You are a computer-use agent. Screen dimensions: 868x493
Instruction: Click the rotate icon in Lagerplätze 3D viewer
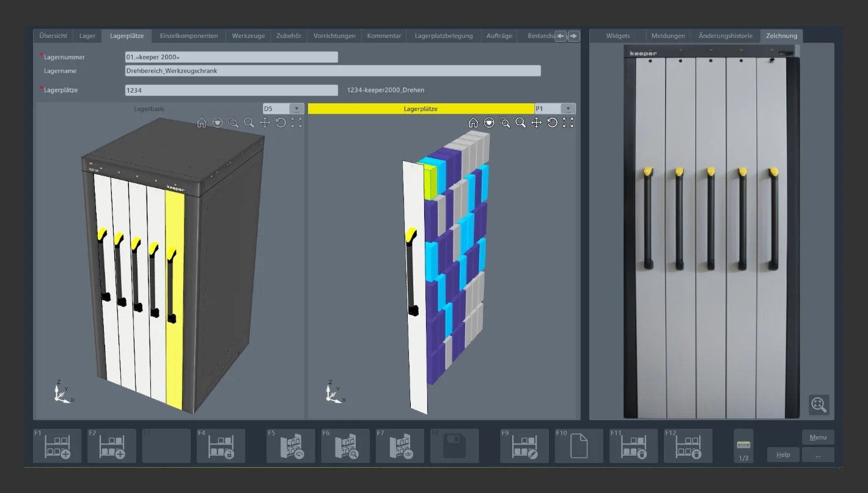click(552, 122)
